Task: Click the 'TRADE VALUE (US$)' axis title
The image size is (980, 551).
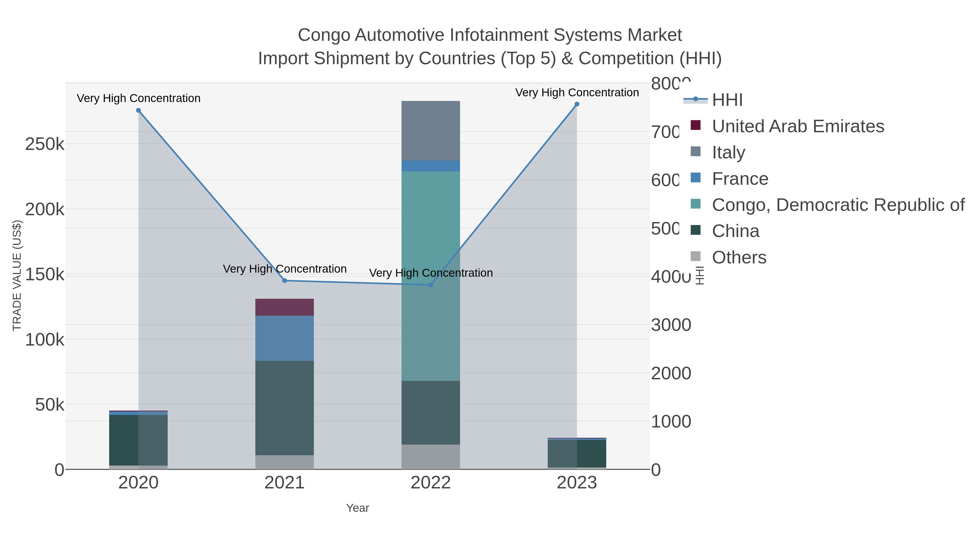Action: point(17,276)
